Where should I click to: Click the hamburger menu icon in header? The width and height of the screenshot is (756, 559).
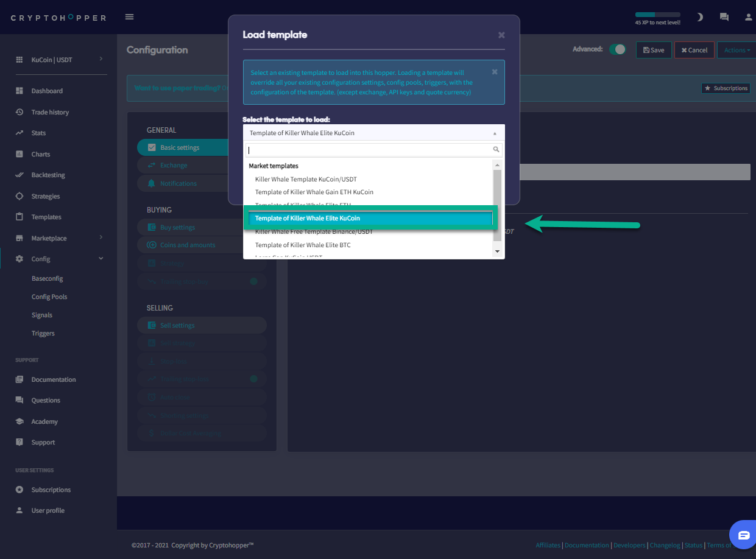[129, 17]
